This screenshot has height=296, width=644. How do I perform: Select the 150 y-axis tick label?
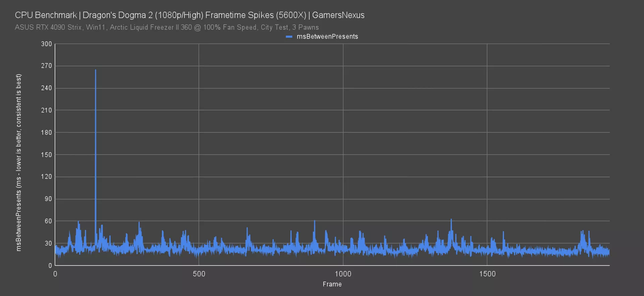click(x=46, y=155)
